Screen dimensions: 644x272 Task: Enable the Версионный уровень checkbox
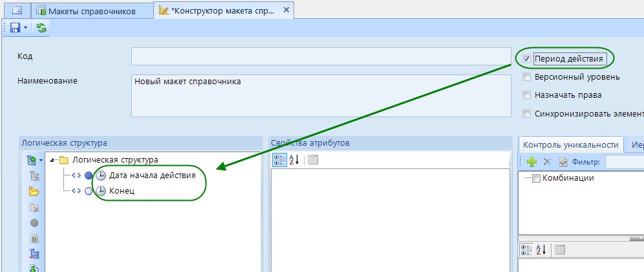coord(527,77)
